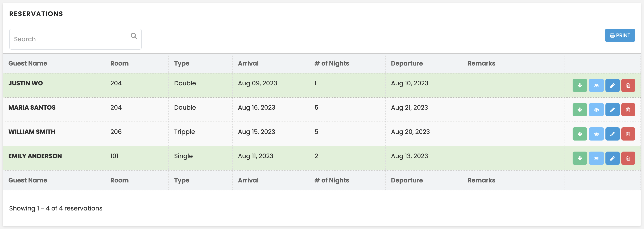Click the PRINT button

(620, 35)
